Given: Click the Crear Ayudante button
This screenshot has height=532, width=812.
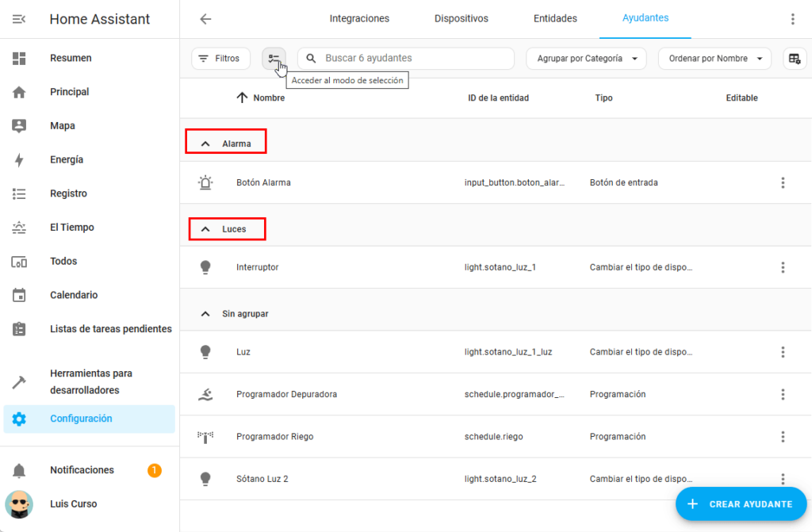Looking at the screenshot, I should pos(741,504).
